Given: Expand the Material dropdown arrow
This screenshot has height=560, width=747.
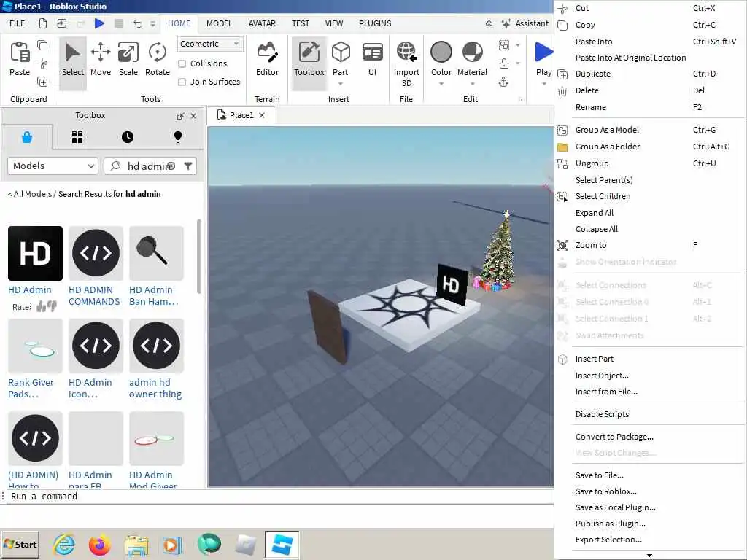Looking at the screenshot, I should 472,84.
